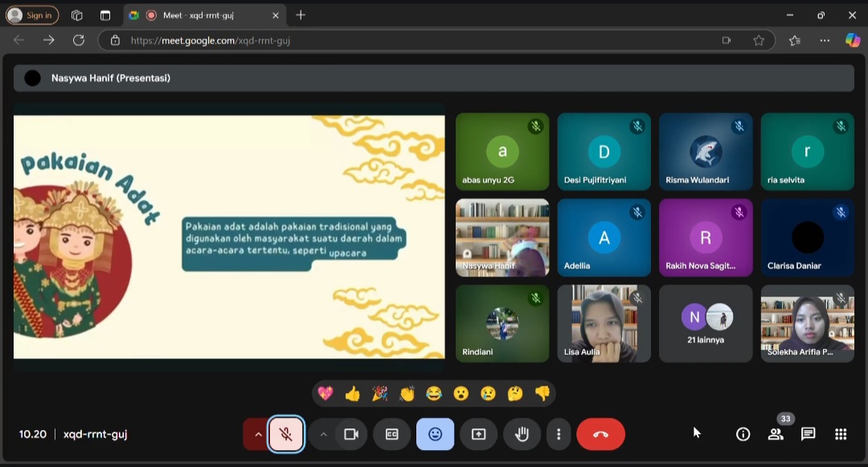The width and height of the screenshot is (868, 467).
Task: Click the '21 lainnya' participants tile
Action: click(706, 323)
